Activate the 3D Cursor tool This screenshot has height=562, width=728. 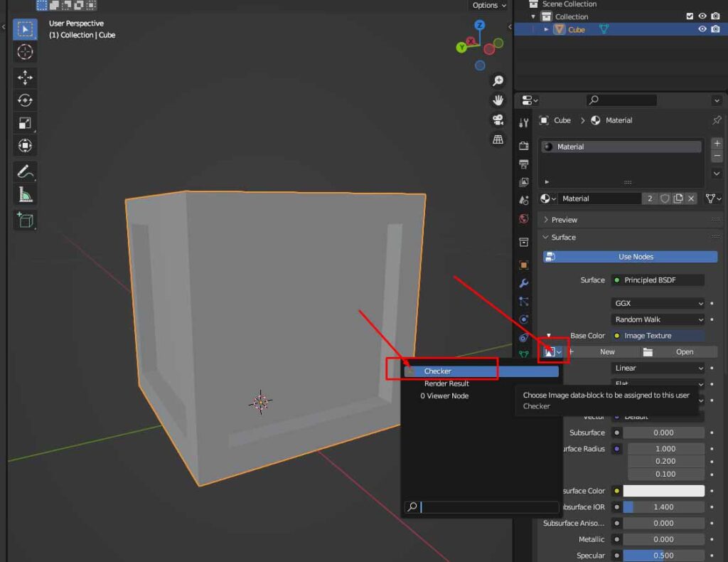(x=25, y=51)
